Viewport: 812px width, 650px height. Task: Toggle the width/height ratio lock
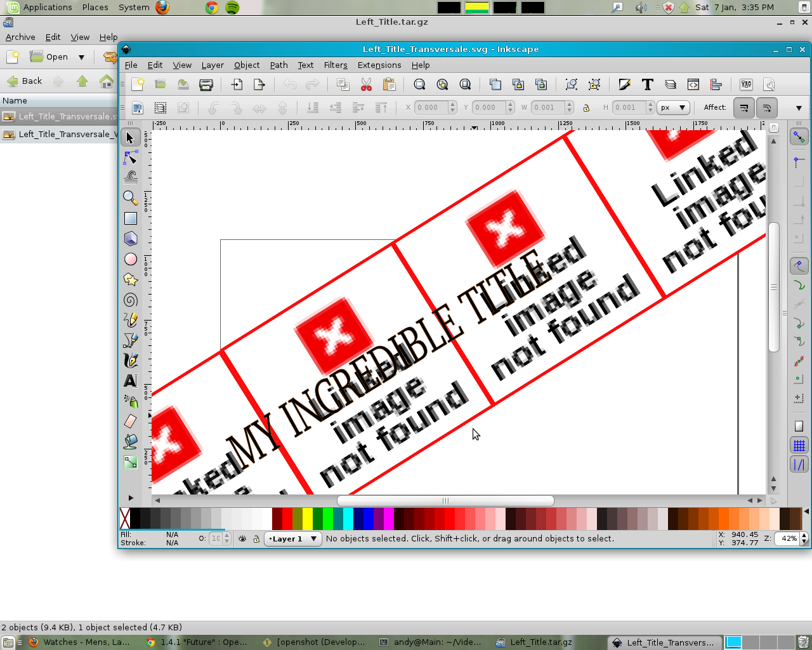click(586, 108)
